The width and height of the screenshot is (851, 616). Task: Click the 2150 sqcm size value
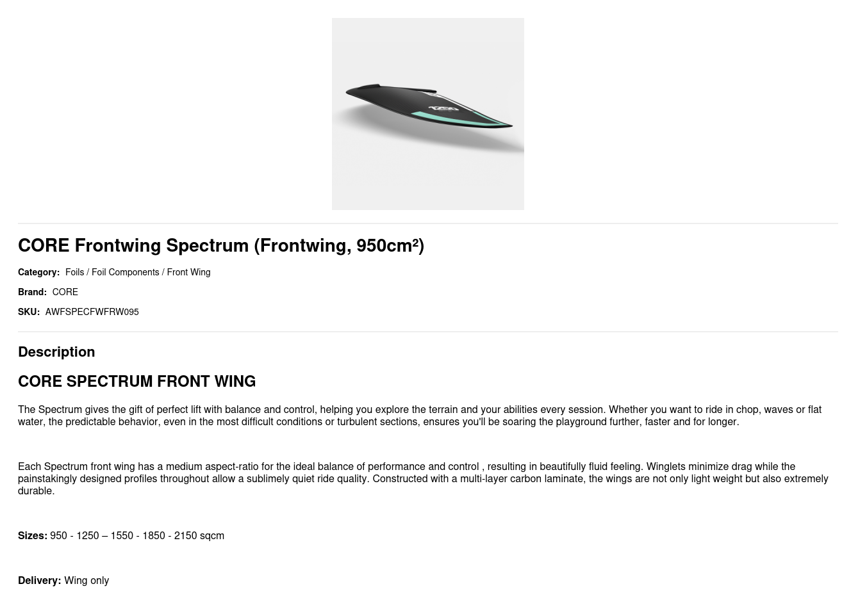(199, 536)
